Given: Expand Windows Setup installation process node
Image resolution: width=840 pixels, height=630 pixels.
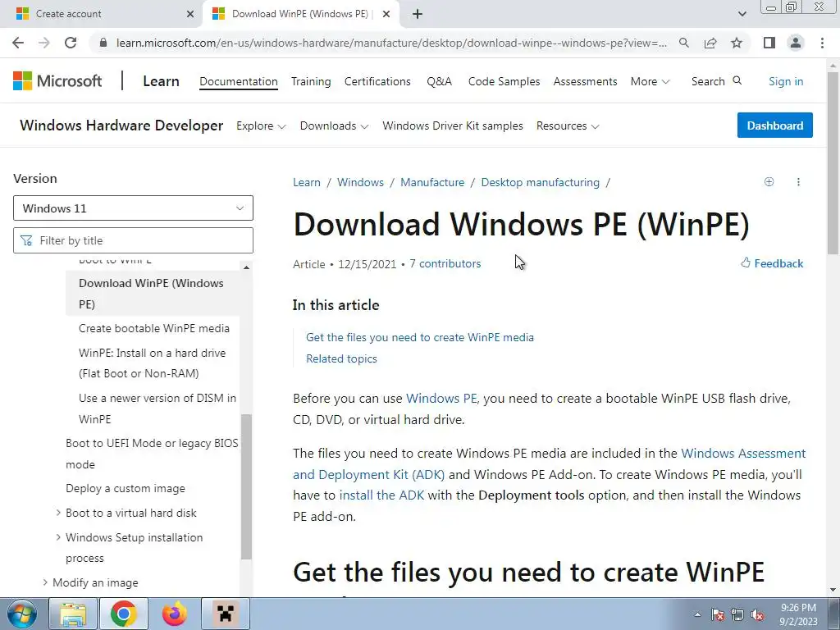Looking at the screenshot, I should (58, 536).
